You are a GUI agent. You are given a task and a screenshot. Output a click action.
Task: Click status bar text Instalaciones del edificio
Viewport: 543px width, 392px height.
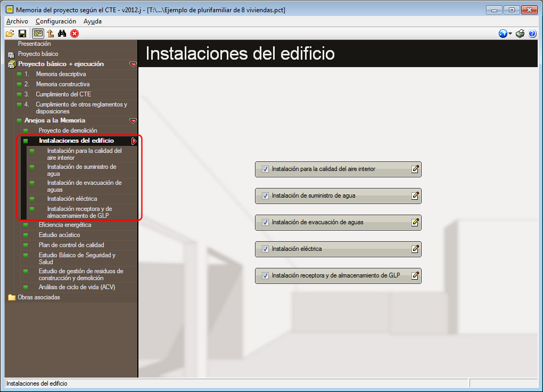[x=37, y=383]
